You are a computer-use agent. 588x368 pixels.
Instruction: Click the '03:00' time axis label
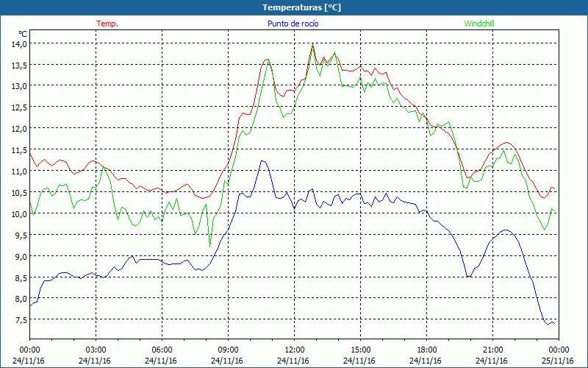(x=96, y=350)
